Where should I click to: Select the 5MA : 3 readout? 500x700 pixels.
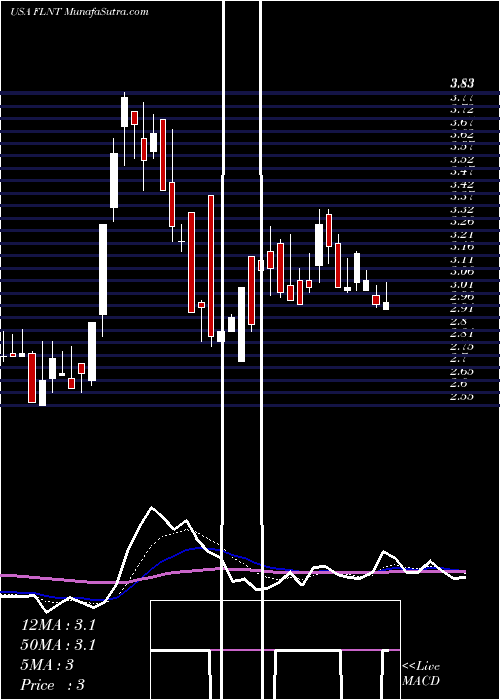tap(47, 665)
